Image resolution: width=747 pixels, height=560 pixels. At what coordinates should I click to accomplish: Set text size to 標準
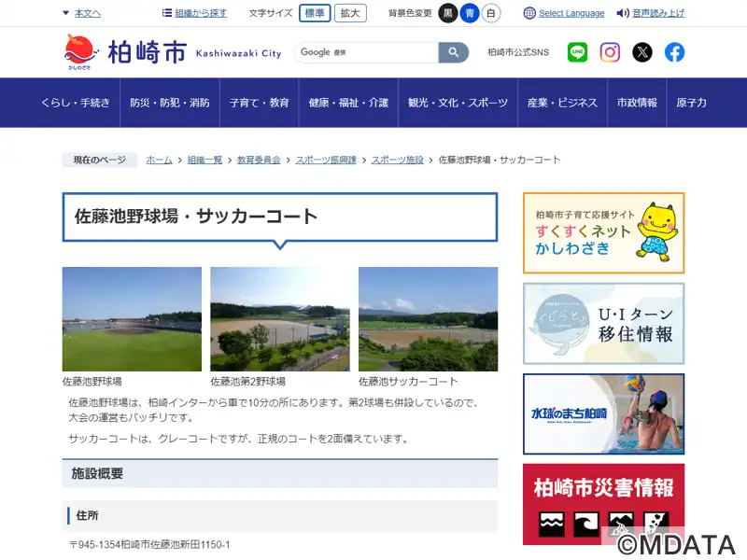(x=314, y=13)
